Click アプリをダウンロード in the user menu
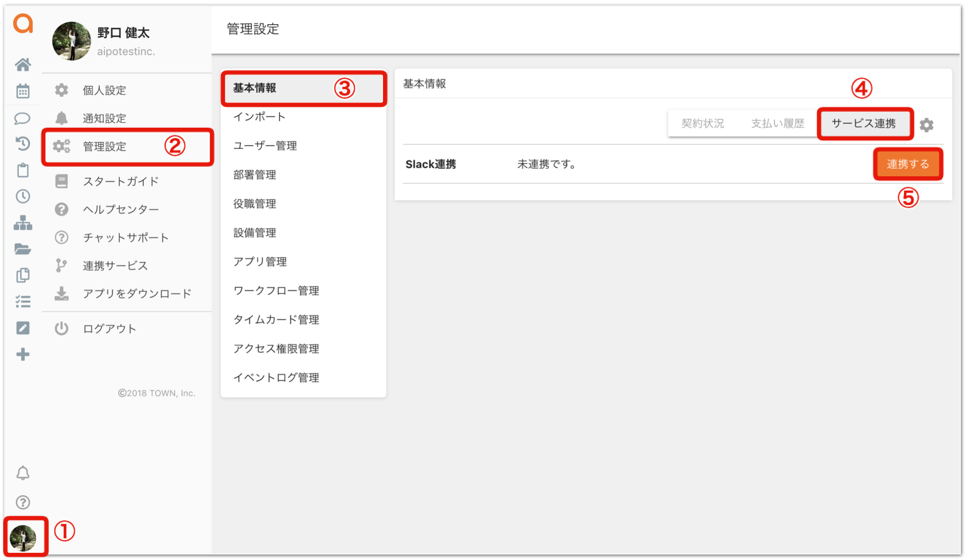The height and width of the screenshot is (560, 967). coord(126,294)
